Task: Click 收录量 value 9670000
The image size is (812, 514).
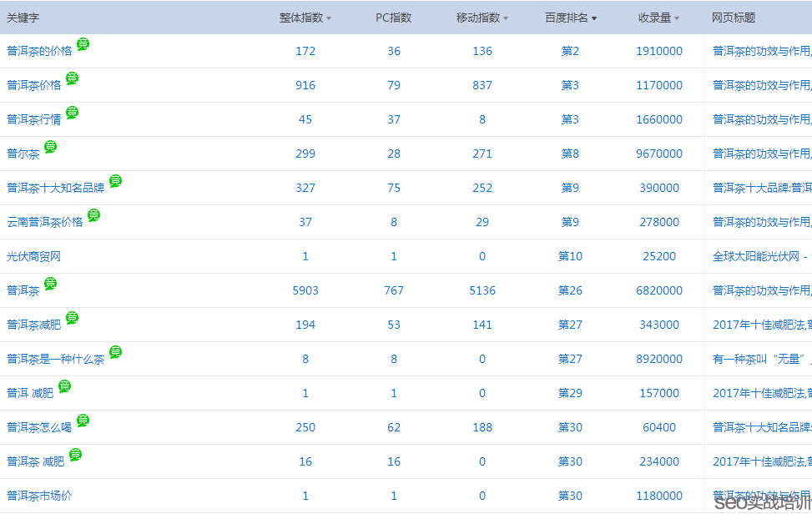Action: tap(659, 154)
